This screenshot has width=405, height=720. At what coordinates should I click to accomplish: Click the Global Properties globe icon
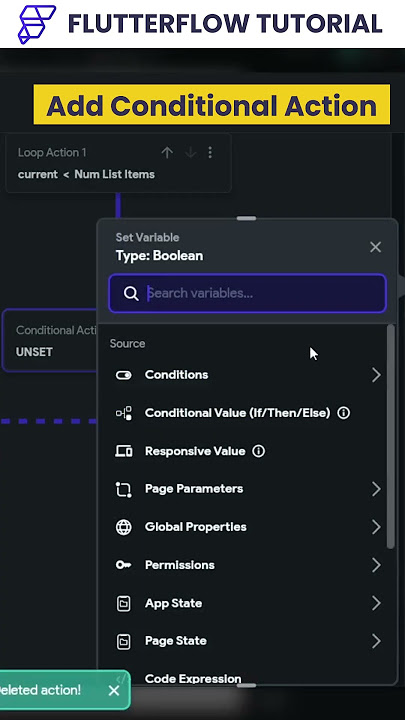pyautogui.click(x=123, y=527)
